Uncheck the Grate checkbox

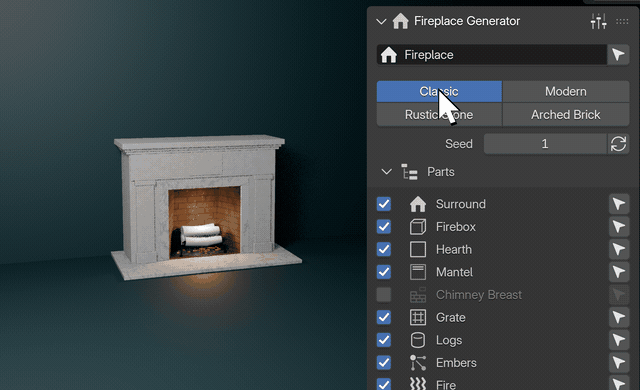(384, 317)
